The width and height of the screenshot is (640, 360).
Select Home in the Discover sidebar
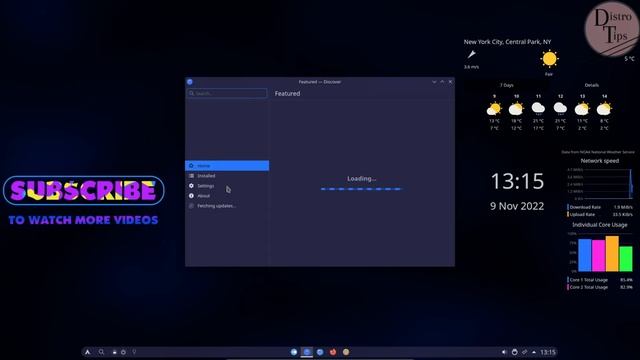(227, 165)
